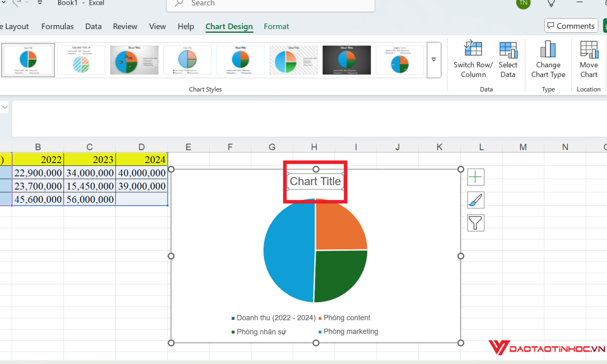
Task: Open the Formulas tab
Action: click(57, 26)
